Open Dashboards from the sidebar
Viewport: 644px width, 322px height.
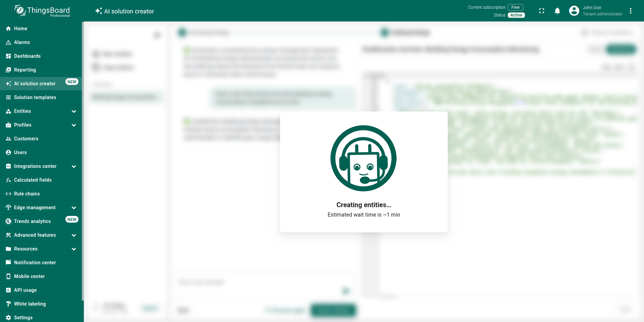coord(27,56)
